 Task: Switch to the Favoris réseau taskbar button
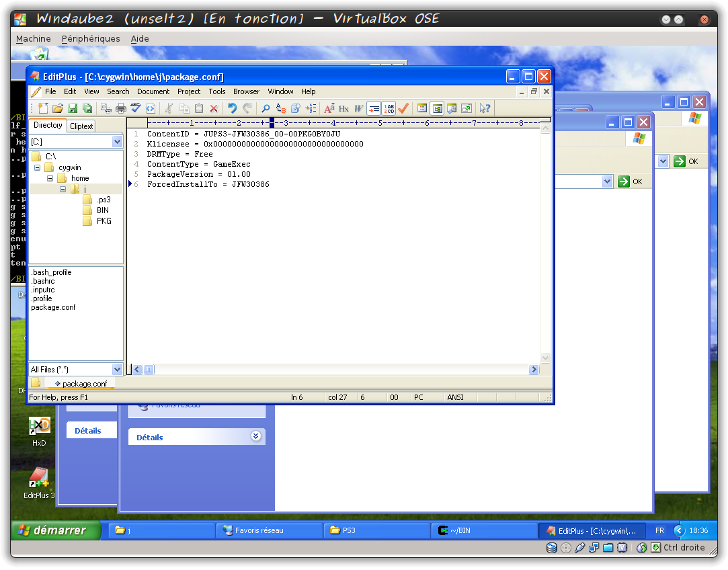click(270, 530)
